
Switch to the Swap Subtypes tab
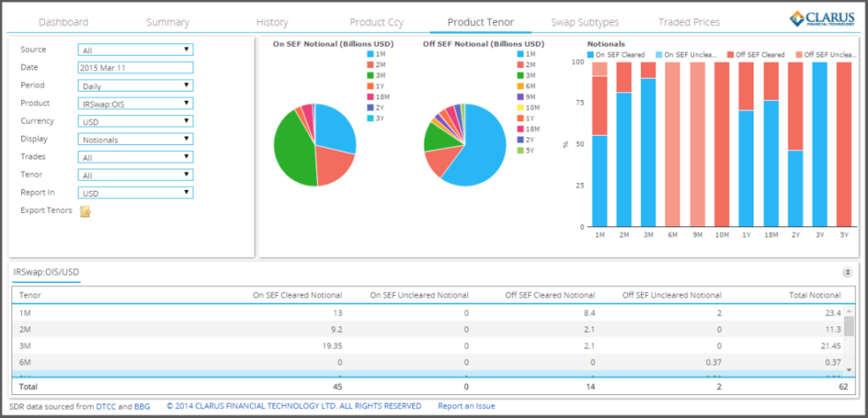coord(584,22)
